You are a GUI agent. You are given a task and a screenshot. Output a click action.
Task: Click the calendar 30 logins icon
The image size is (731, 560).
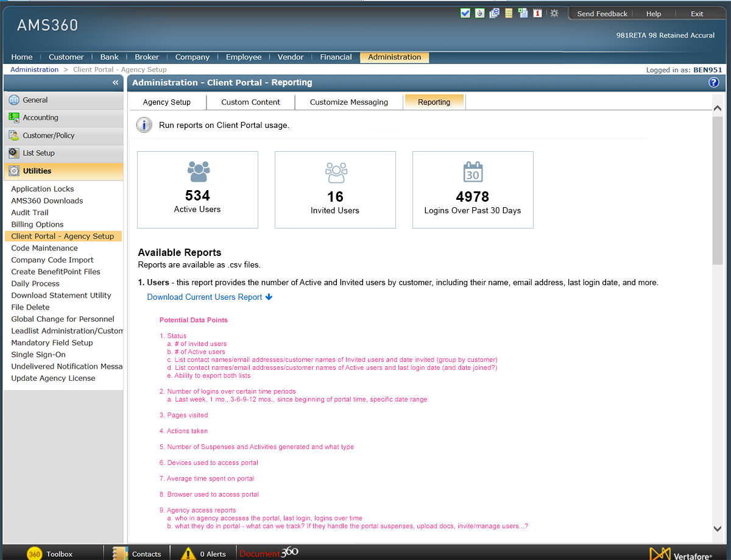click(473, 172)
